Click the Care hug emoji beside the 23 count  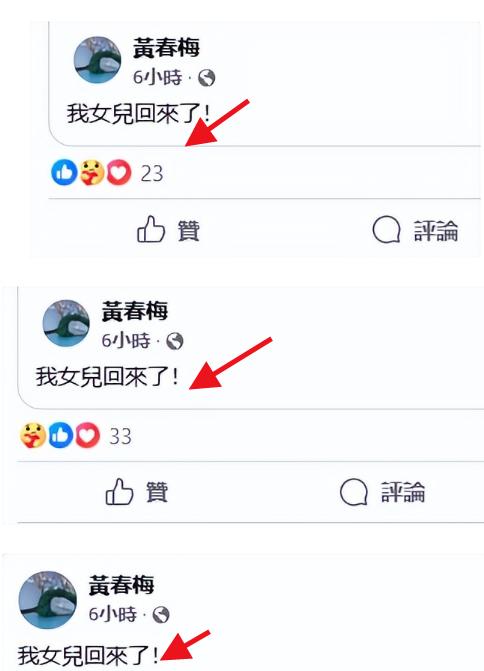[92, 172]
